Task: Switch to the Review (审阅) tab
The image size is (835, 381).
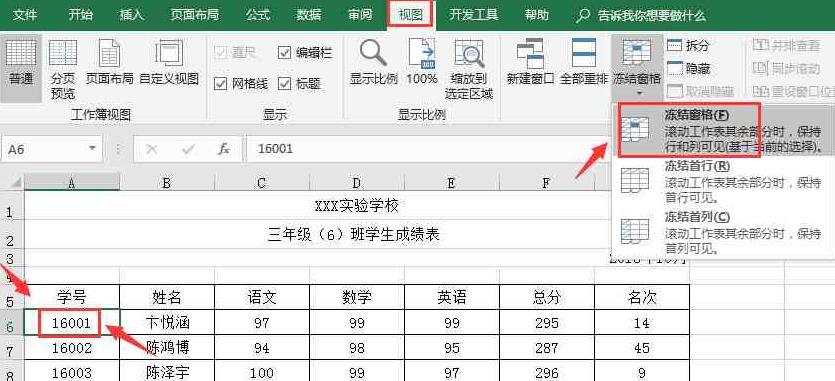Action: point(359,15)
